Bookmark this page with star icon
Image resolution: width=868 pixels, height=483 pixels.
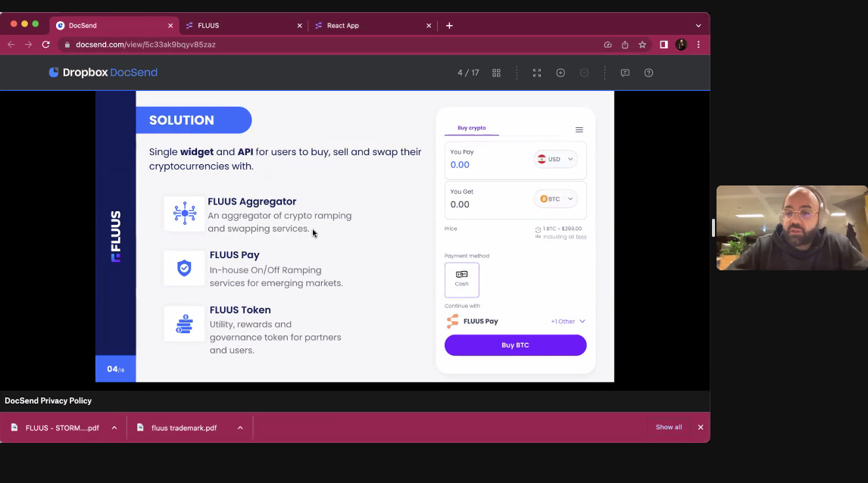(x=642, y=44)
